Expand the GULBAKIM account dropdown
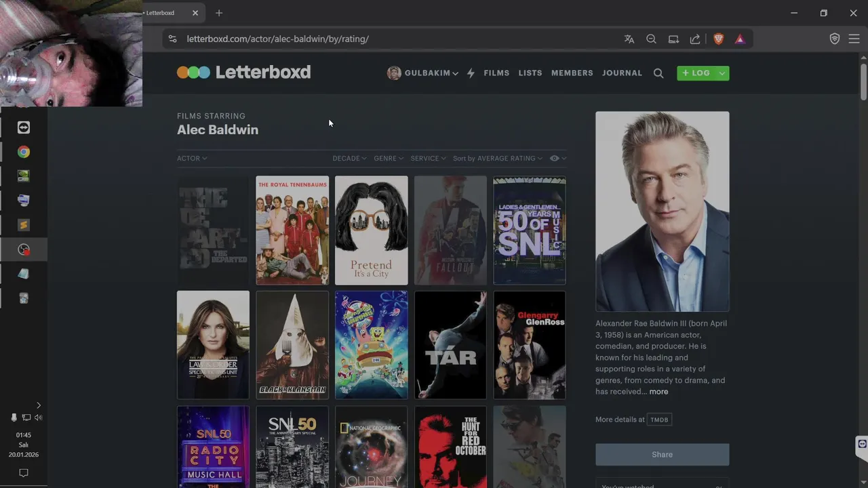 pos(456,73)
